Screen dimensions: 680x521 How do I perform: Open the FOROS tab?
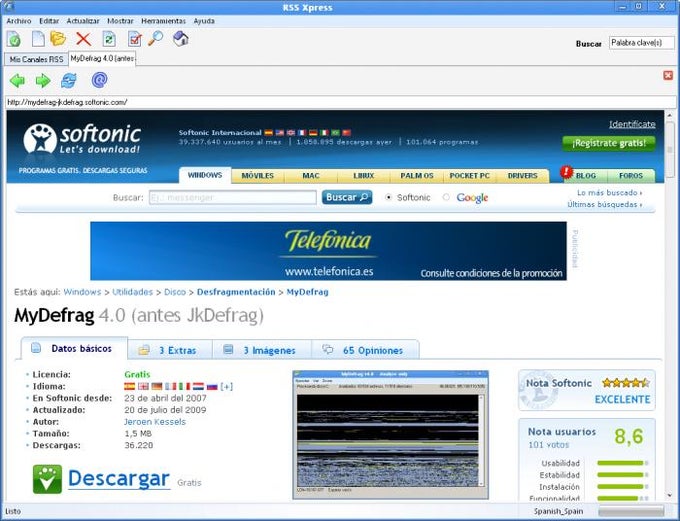(631, 176)
